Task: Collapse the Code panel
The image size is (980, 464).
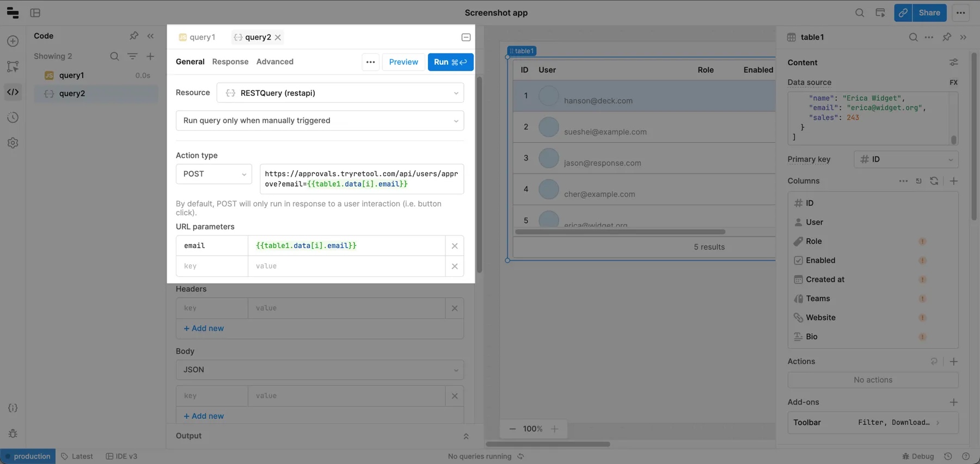Action: [x=151, y=36]
